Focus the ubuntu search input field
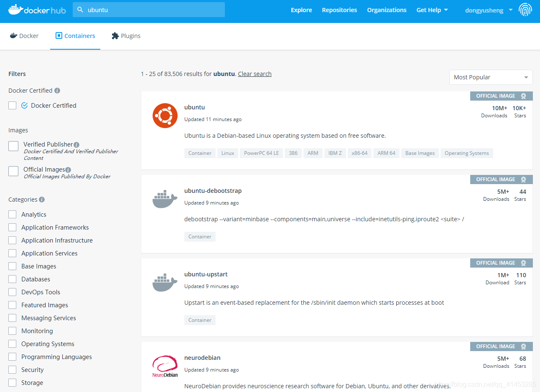The height and width of the screenshot is (392, 540). (x=149, y=10)
